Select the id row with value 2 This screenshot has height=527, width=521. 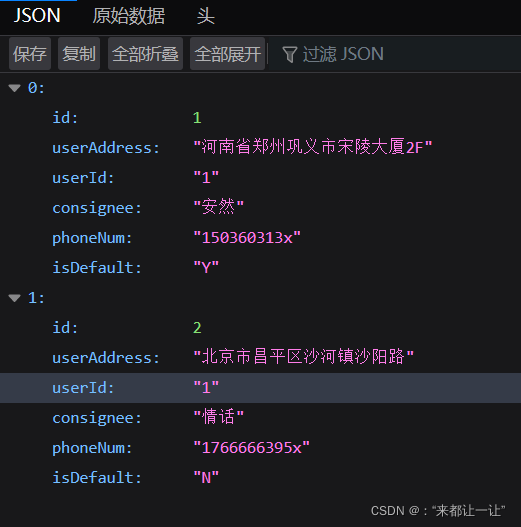tap(260, 328)
